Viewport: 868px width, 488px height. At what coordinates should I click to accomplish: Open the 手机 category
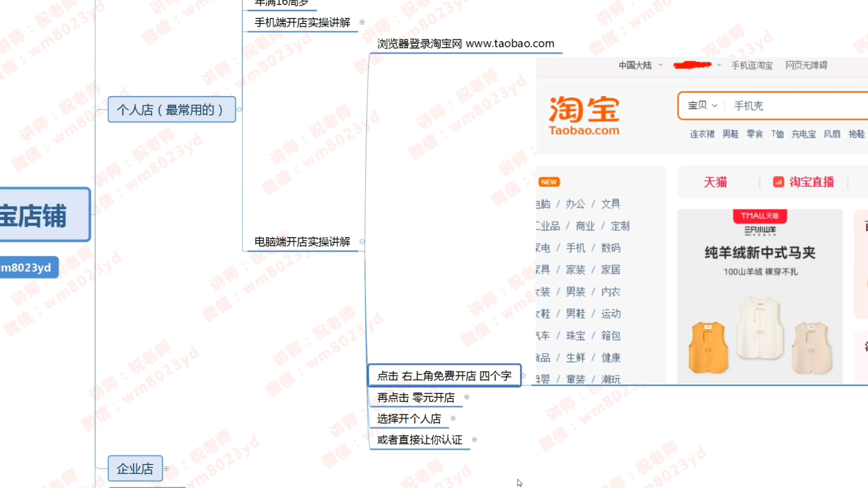tap(576, 248)
